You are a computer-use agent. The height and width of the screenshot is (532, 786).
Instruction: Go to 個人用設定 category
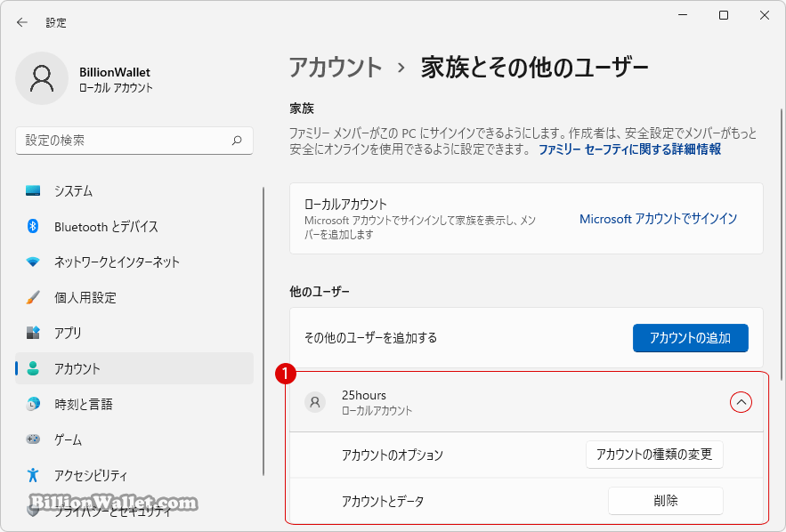coord(134,297)
